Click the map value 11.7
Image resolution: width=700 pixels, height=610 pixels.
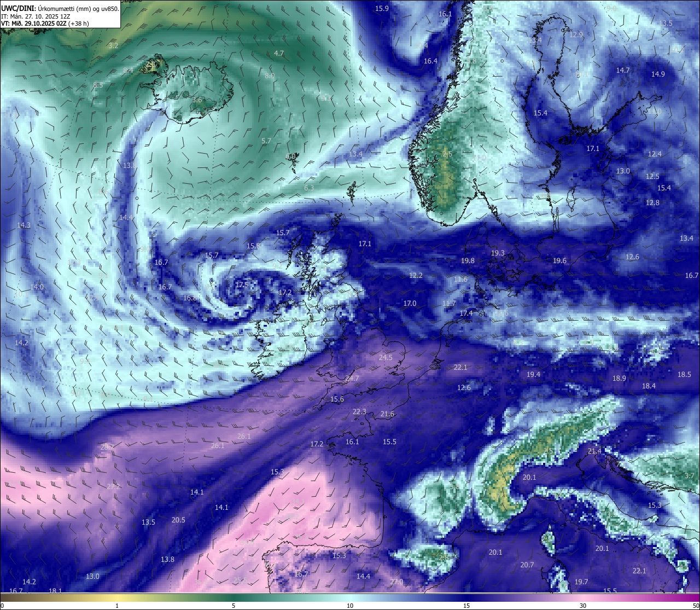pos(449,303)
